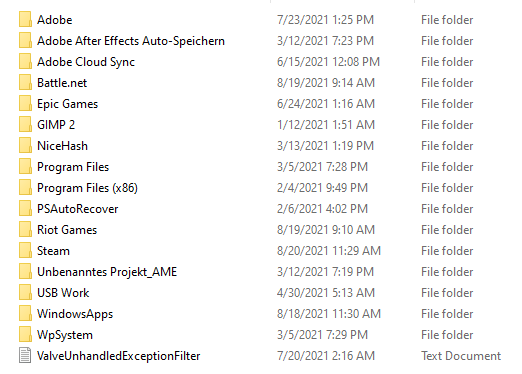Click the Adobe Cloud Sync folder name
The width and height of the screenshot is (522, 374).
(x=86, y=62)
